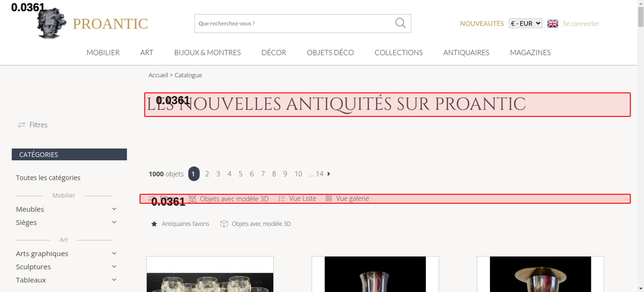Select current page 1 button
Image resolution: width=644 pixels, height=292 pixels.
click(x=194, y=174)
